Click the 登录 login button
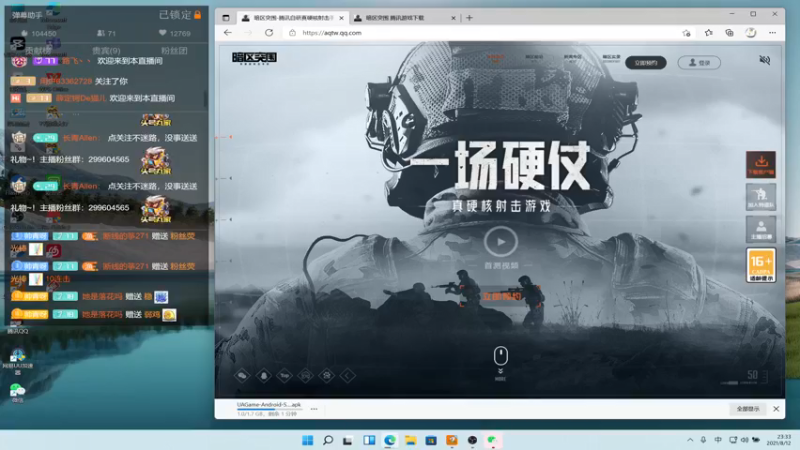The height and width of the screenshot is (450, 800). click(x=699, y=63)
